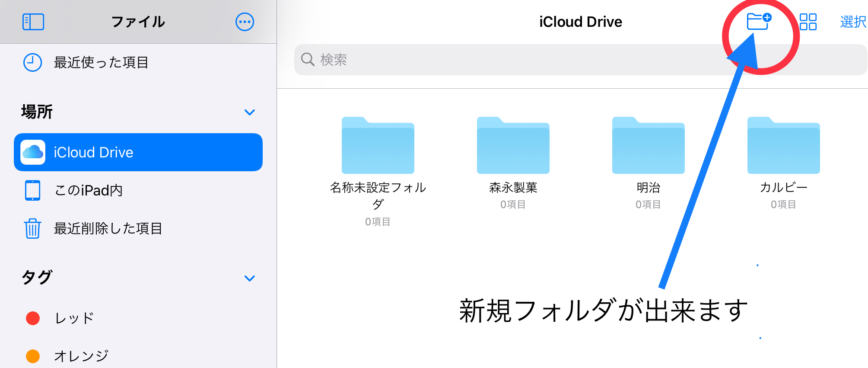868x368 pixels.
Task: Open the カルビー folder
Action: click(x=784, y=145)
